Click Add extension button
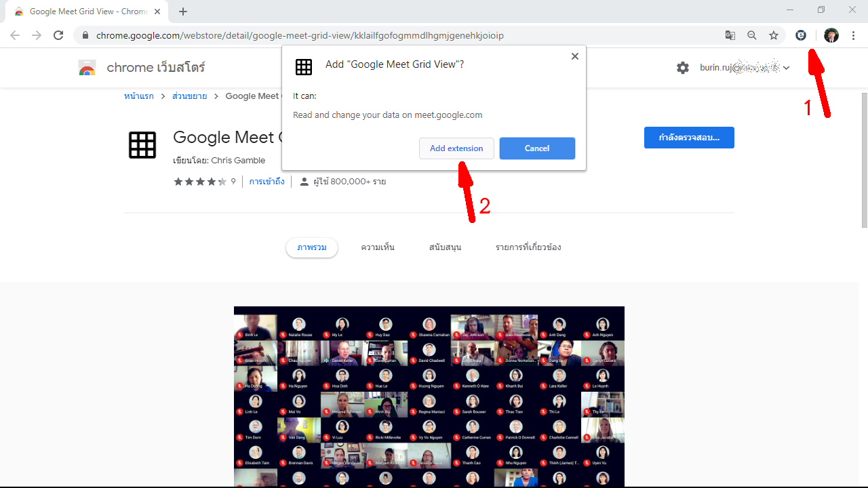Screen dimensions: 868x488 (456, 148)
